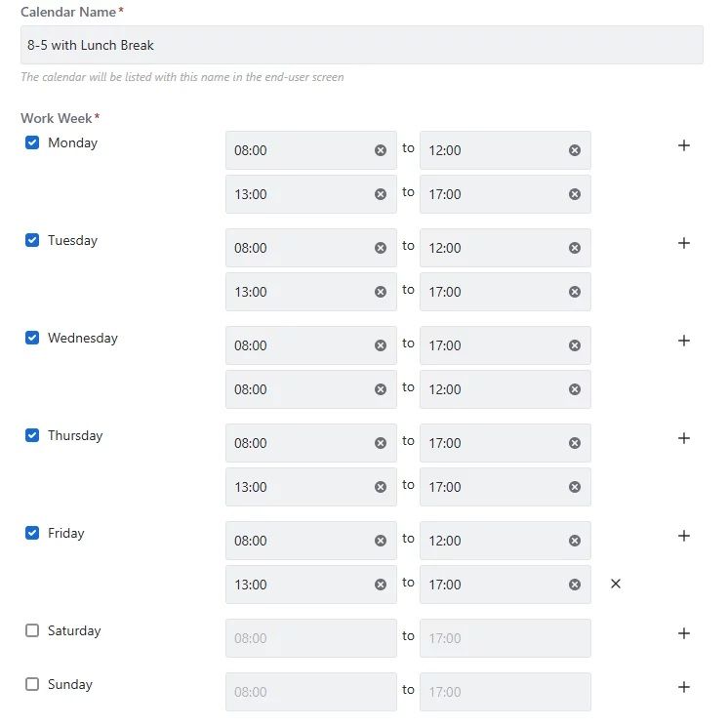Uncheck the Wednesday checkbox
This screenshot has height=727, width=728.
click(x=32, y=338)
